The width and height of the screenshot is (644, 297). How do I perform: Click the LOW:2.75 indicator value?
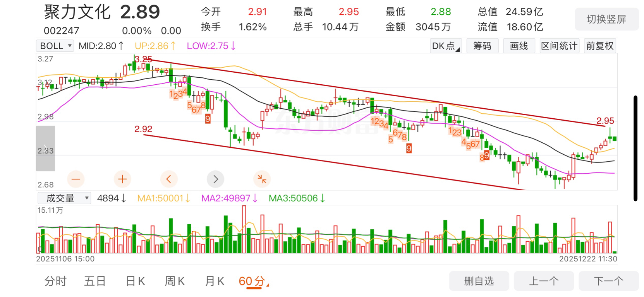coord(211,46)
